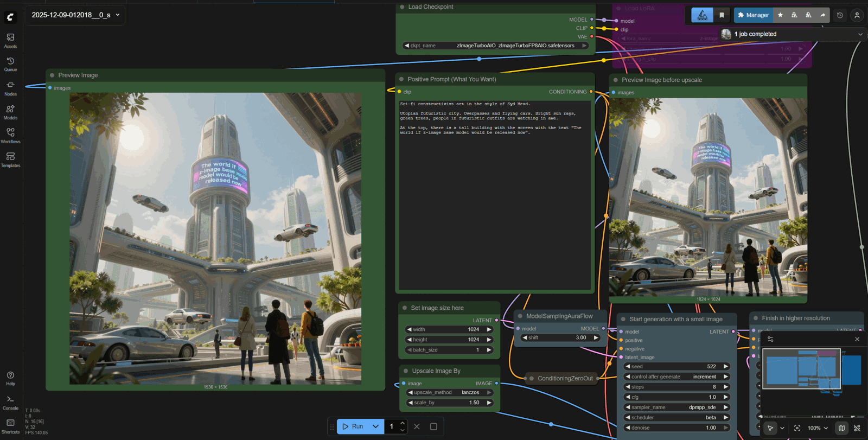Open the Models library panel

pos(10,112)
